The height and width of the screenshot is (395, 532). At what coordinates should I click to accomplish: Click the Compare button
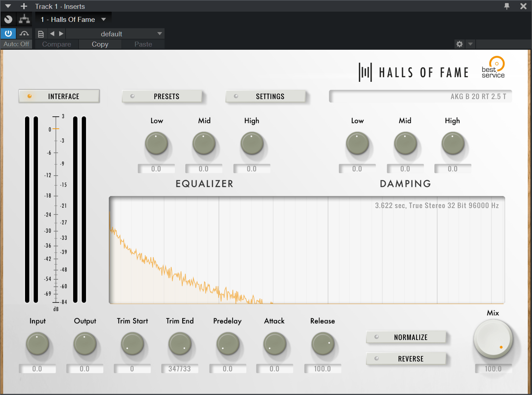click(57, 44)
